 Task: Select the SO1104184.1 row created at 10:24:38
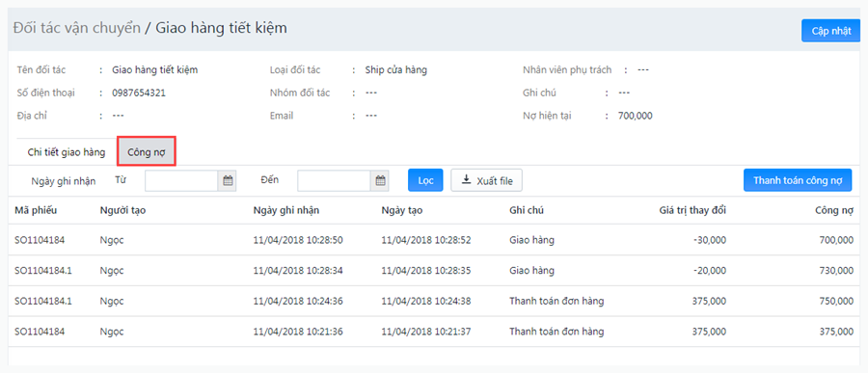433,301
